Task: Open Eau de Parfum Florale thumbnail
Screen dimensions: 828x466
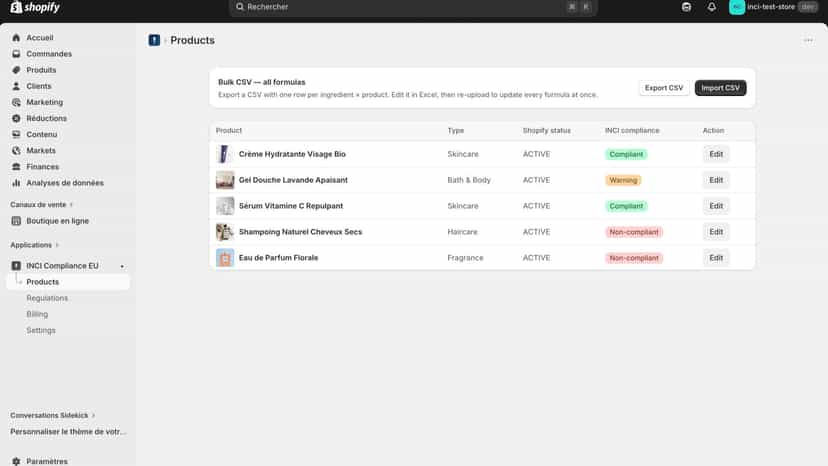Action: 225,258
